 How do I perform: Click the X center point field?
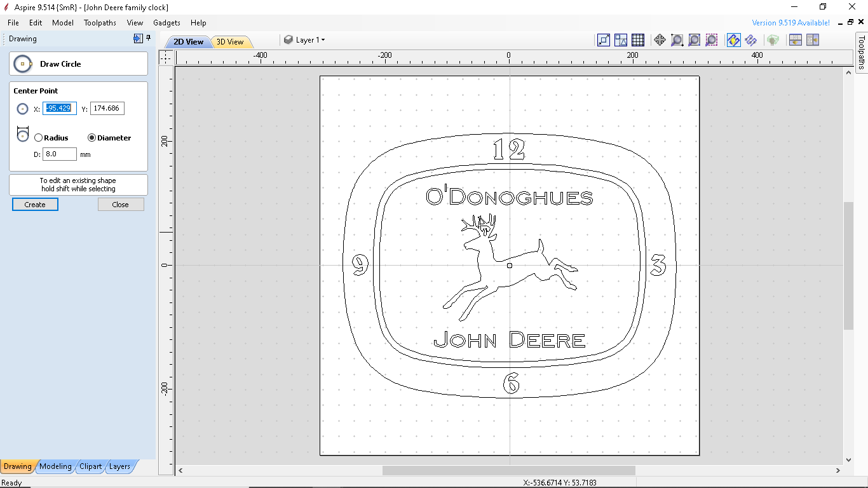[x=60, y=109]
